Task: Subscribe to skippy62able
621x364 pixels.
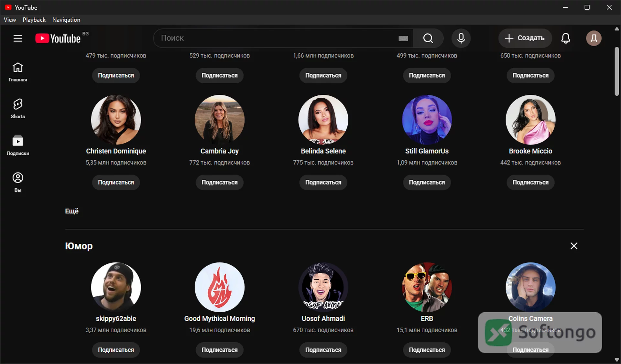Action: tap(116, 350)
